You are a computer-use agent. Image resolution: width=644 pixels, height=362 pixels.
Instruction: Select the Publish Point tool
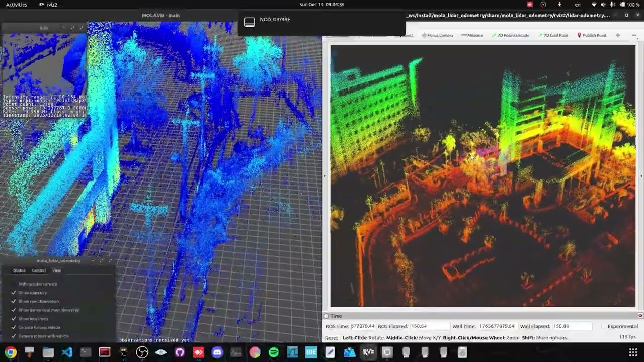pyautogui.click(x=592, y=35)
